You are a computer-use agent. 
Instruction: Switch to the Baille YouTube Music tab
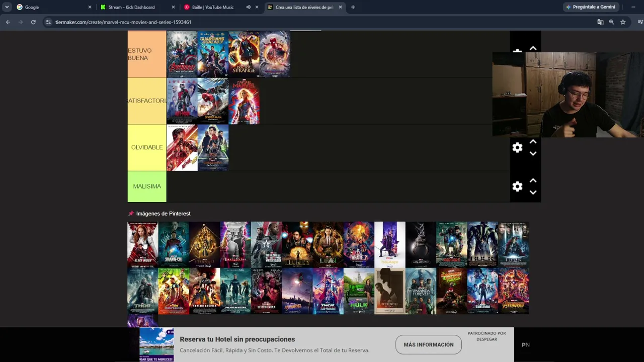pyautogui.click(x=221, y=7)
